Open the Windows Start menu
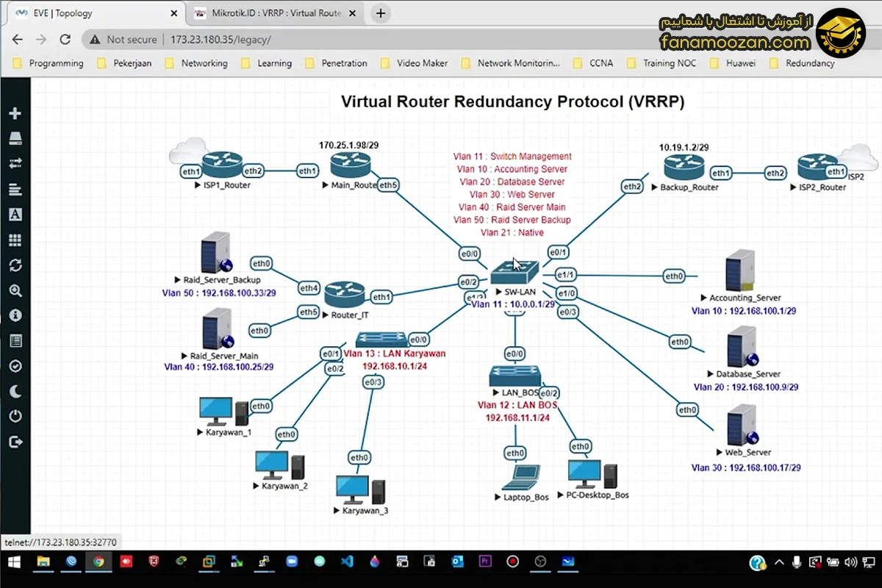Screen dimensions: 882x588 [14, 562]
